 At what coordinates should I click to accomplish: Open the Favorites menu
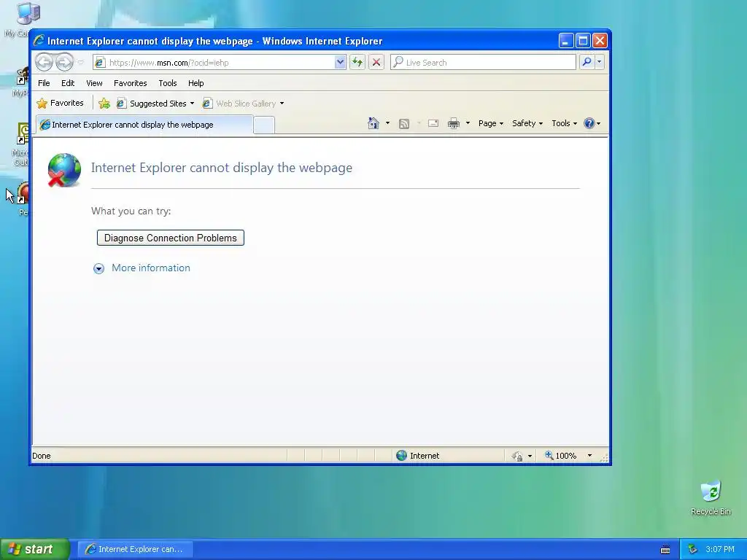point(130,83)
